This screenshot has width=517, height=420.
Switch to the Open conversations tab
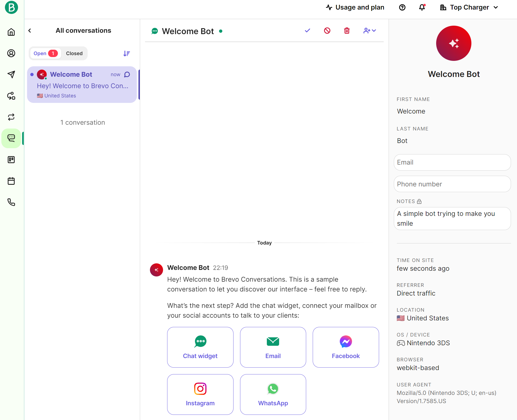pyautogui.click(x=45, y=53)
